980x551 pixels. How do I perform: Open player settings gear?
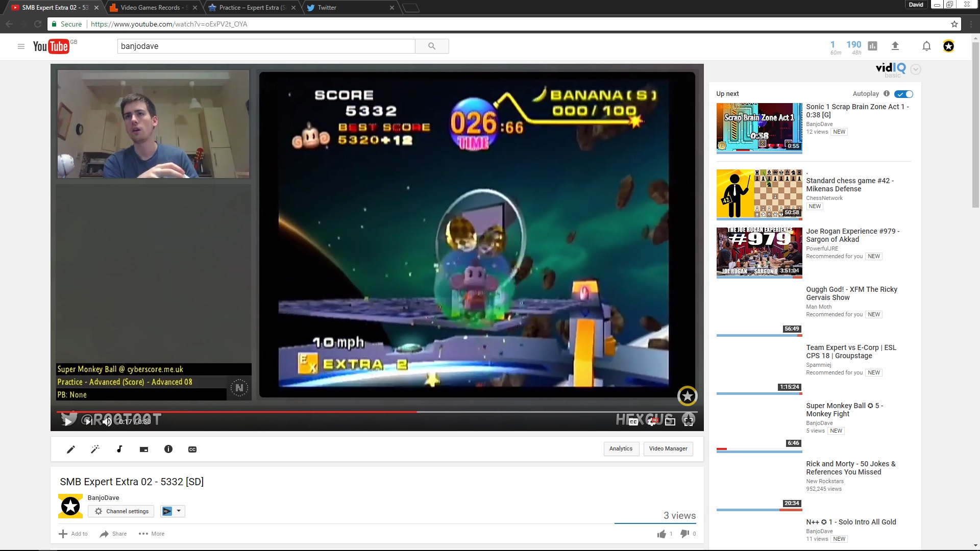coord(652,421)
